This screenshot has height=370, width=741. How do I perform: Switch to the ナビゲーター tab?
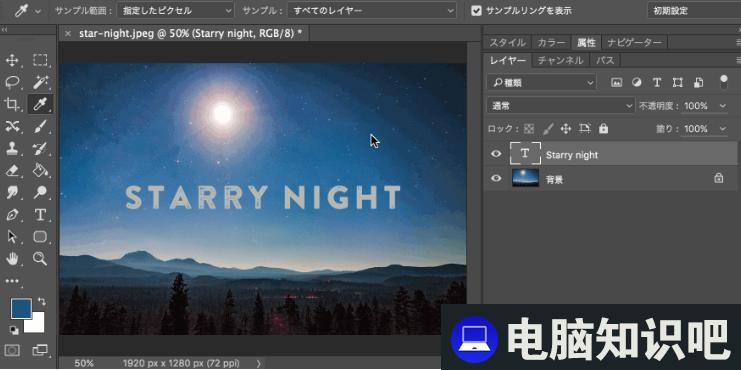coord(634,43)
